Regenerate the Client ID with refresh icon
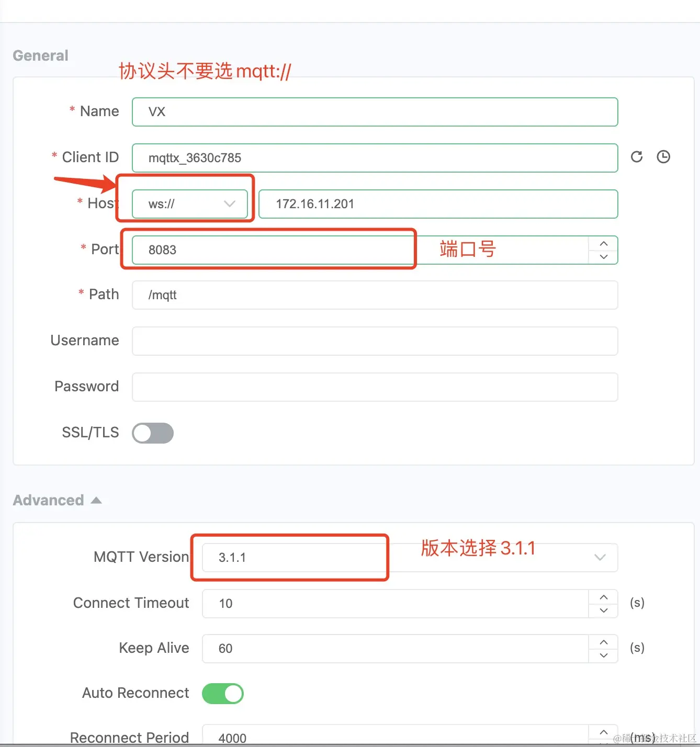700x747 pixels. [637, 157]
